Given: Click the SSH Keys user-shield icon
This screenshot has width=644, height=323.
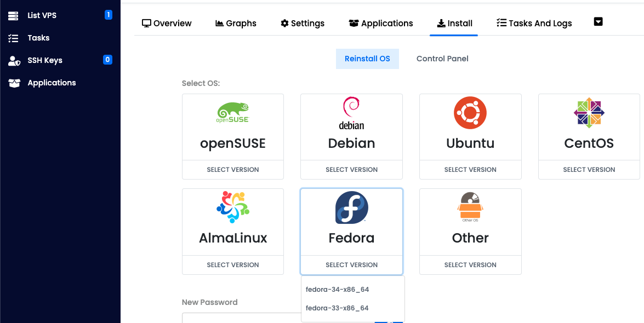Looking at the screenshot, I should point(14,61).
